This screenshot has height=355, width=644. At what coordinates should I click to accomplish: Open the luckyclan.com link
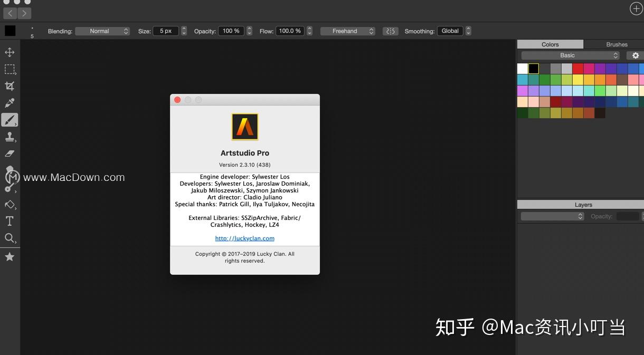(244, 238)
